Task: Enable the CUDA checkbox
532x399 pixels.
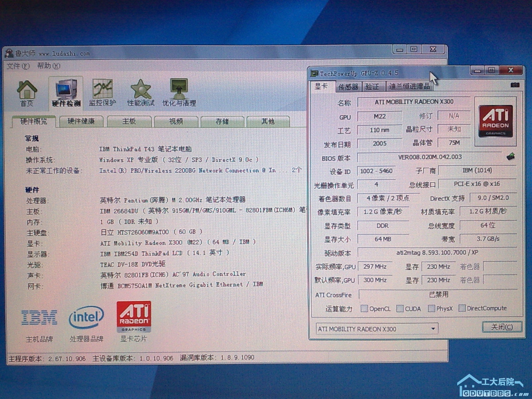Action: (400, 309)
